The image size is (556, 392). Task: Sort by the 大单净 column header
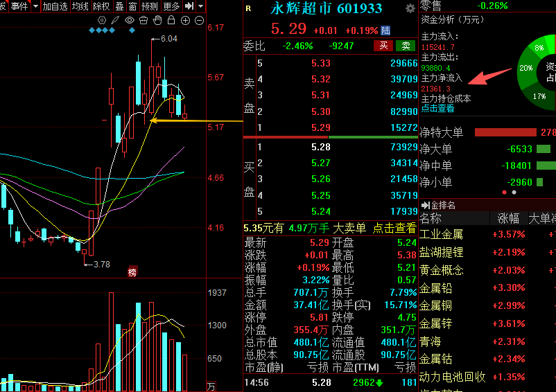[542, 218]
